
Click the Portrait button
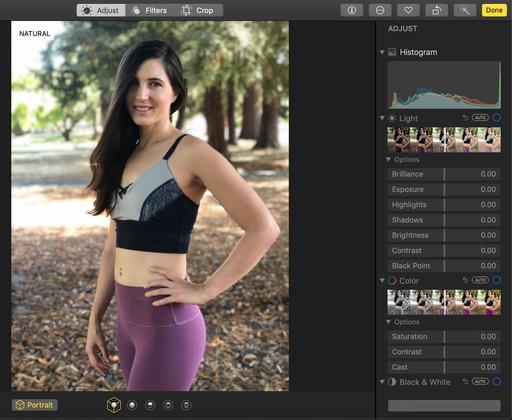coord(35,405)
